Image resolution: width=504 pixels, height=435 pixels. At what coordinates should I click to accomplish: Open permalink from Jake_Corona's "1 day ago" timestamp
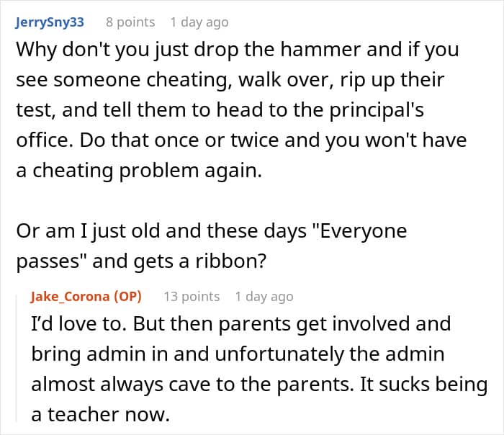click(x=264, y=297)
